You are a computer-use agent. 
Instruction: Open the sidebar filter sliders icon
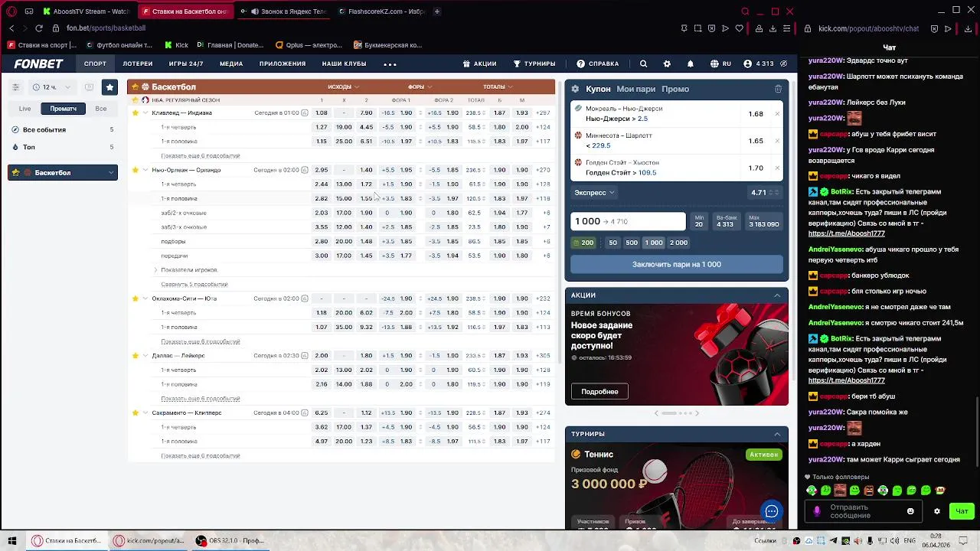pyautogui.click(x=15, y=87)
